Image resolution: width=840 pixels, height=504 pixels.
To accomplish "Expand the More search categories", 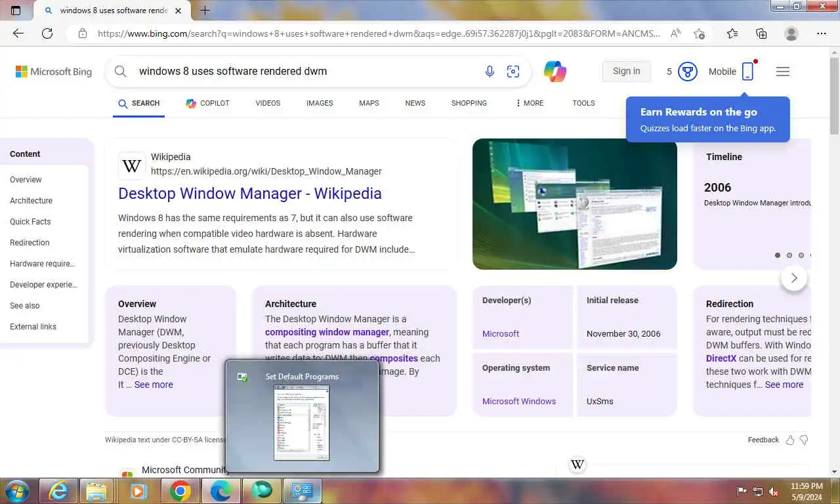I will 529,103.
